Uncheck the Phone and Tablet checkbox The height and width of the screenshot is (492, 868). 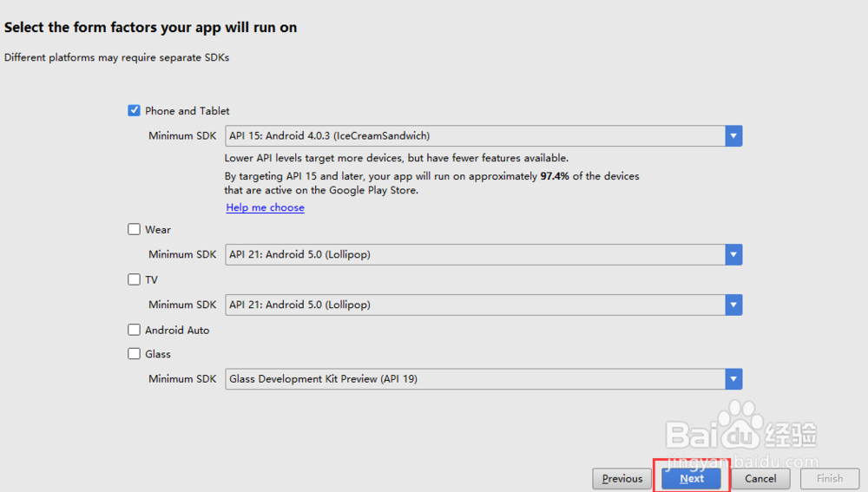(x=134, y=110)
